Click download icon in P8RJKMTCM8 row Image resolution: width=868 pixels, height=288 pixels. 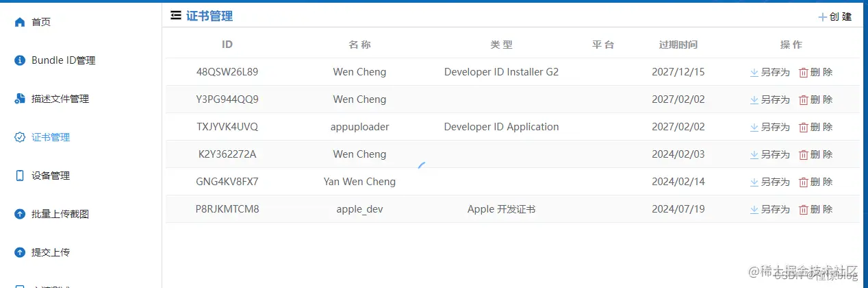point(754,209)
